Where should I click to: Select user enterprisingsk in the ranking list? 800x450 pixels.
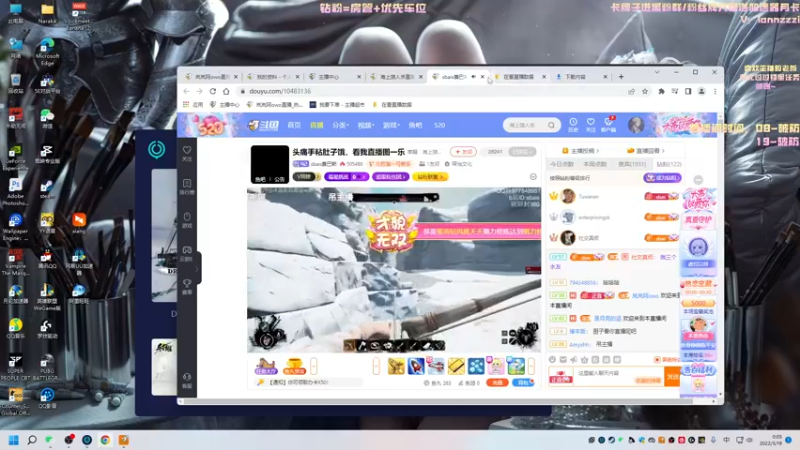(x=594, y=217)
